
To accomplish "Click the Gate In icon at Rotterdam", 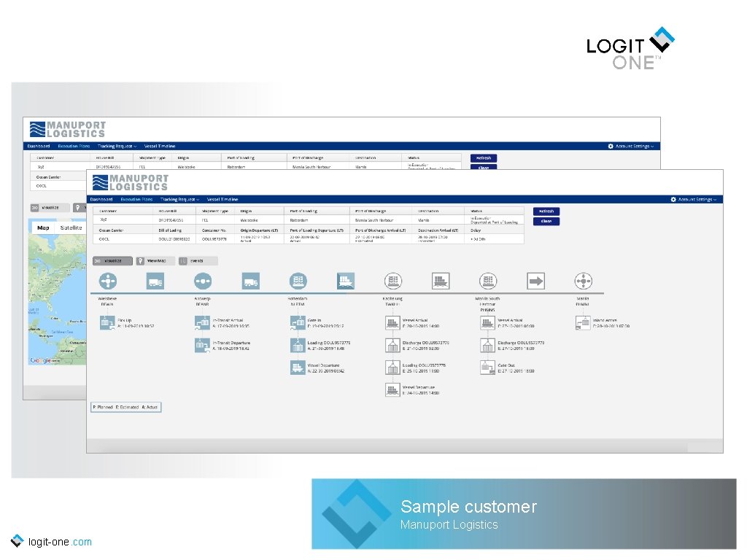I will [x=297, y=322].
